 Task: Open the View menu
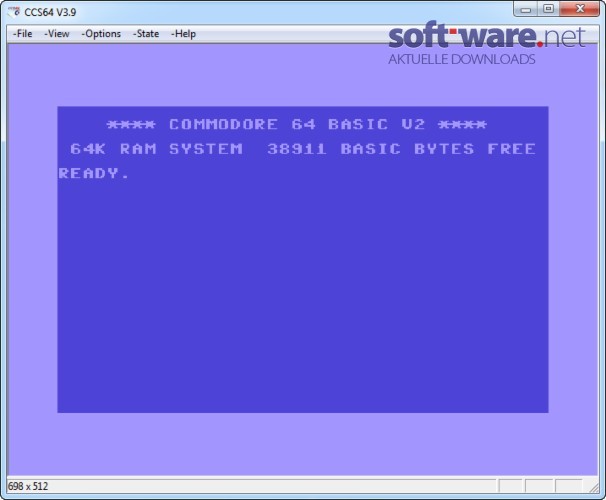(57, 34)
